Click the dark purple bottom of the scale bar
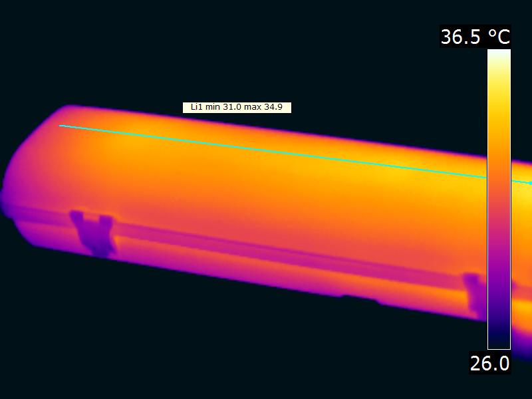 click(x=499, y=336)
